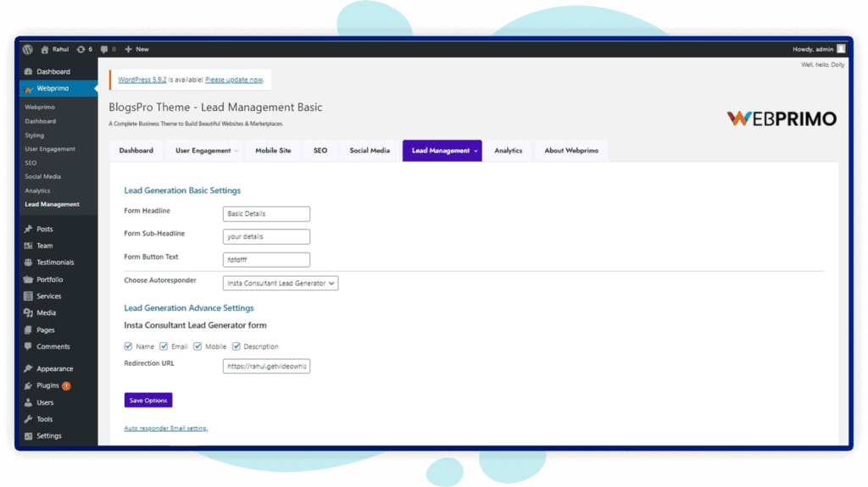The height and width of the screenshot is (487, 868).
Task: Expand the User Engagement tab arrow
Action: click(236, 151)
